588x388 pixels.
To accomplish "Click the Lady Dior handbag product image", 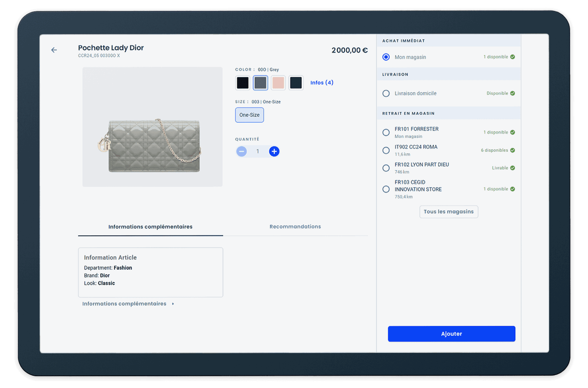I will tap(152, 127).
